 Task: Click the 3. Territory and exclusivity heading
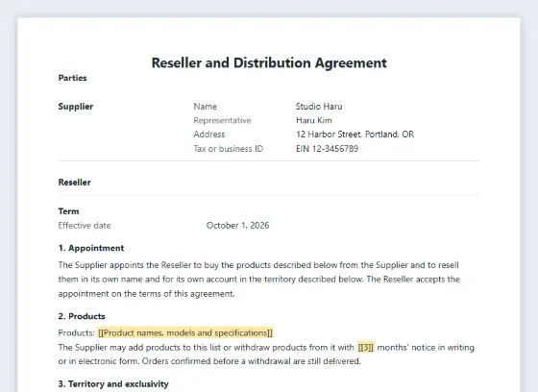[x=113, y=383]
